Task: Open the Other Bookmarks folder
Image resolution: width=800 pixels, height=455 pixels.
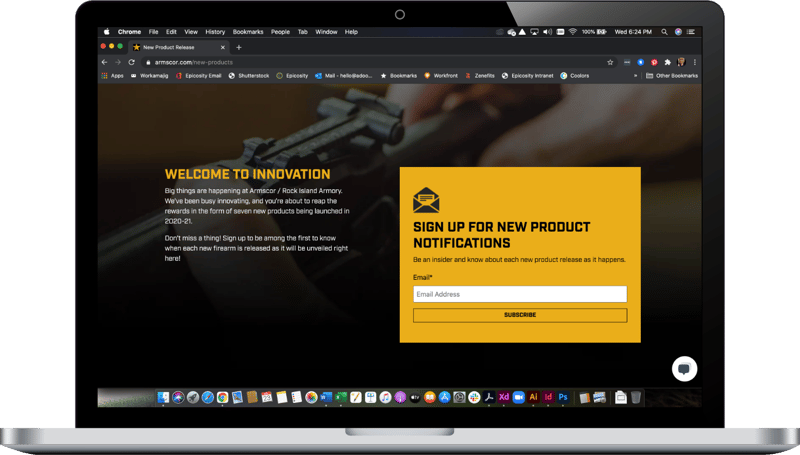Action: tap(672, 75)
